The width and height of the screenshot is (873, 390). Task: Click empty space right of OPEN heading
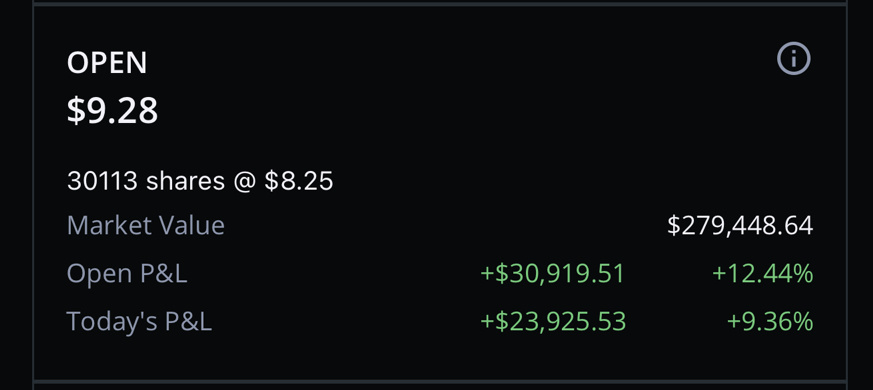[445, 63]
